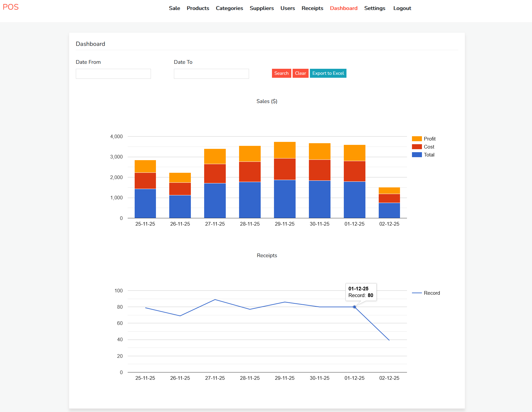The width and height of the screenshot is (532, 412).
Task: Click the Date From input field
Action: [x=113, y=74]
